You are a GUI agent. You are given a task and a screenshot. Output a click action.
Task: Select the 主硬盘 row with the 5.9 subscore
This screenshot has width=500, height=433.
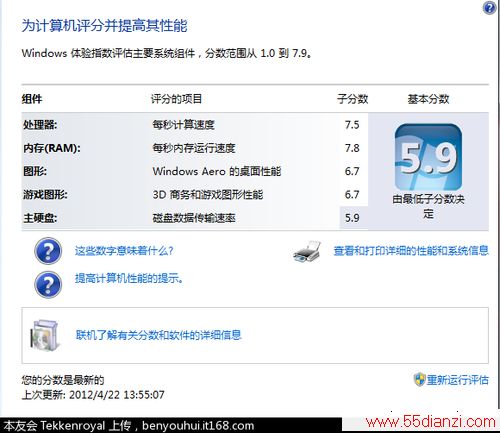195,218
